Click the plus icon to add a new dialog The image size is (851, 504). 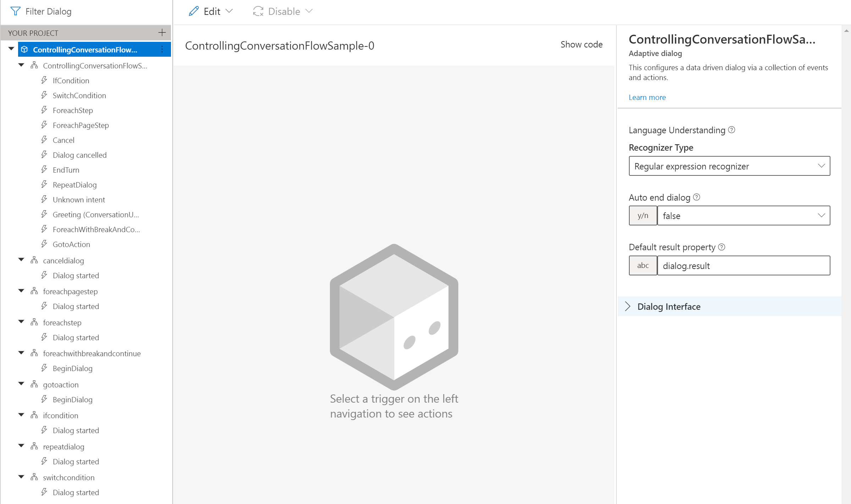click(x=162, y=33)
